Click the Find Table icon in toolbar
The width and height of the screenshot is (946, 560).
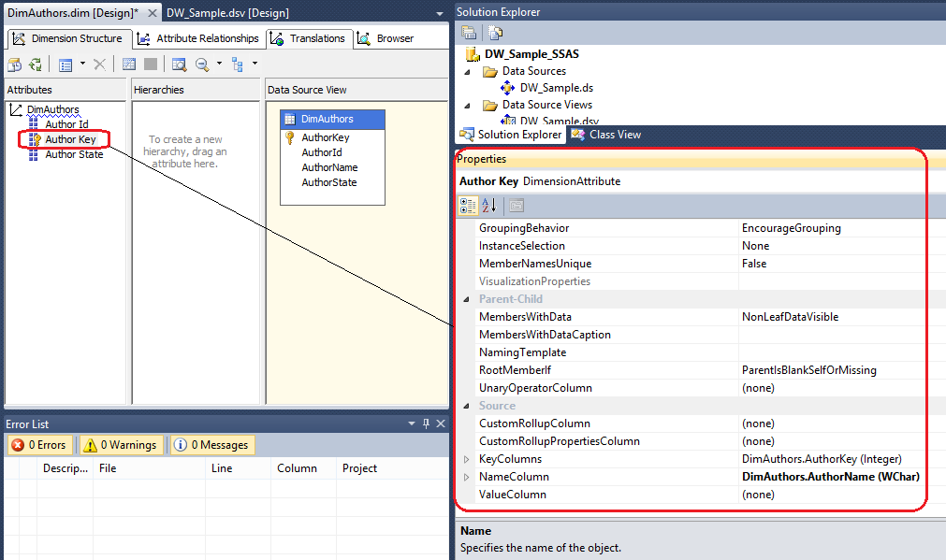[178, 65]
